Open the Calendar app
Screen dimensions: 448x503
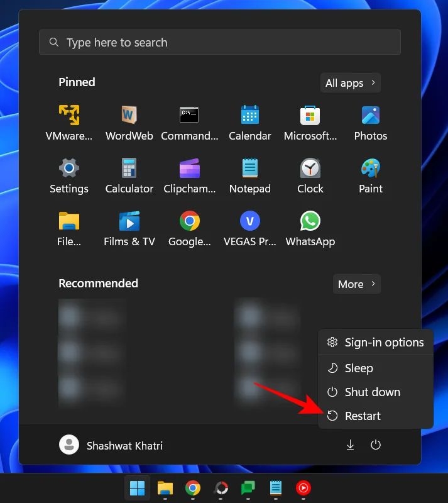click(250, 123)
